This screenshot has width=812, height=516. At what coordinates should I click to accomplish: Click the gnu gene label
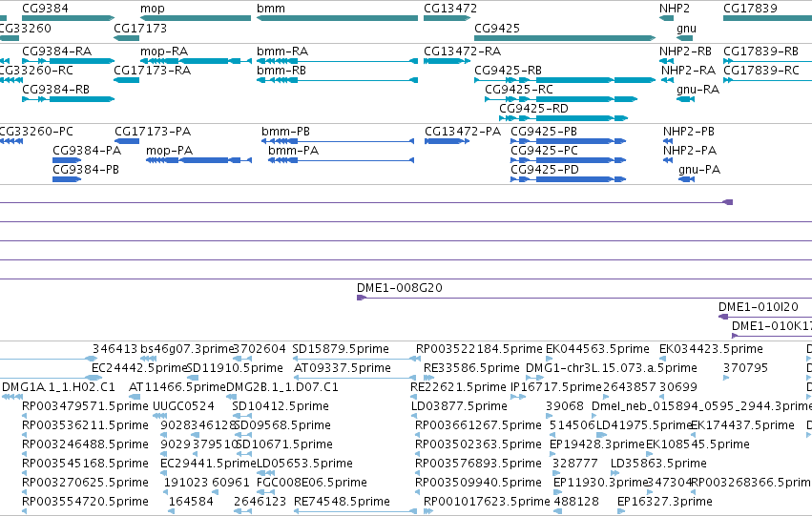pyautogui.click(x=686, y=29)
